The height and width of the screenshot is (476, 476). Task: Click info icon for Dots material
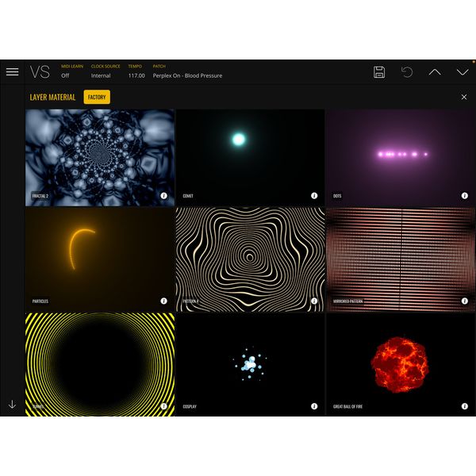(x=464, y=196)
